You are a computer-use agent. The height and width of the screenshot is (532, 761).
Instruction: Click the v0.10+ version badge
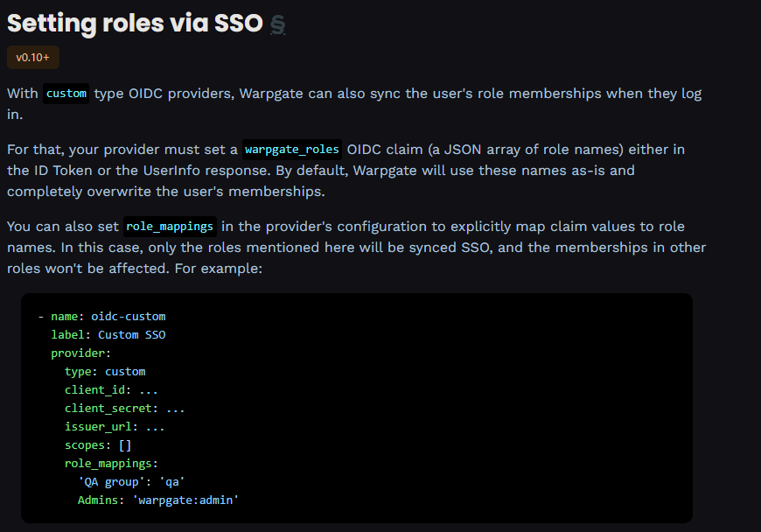[x=33, y=57]
